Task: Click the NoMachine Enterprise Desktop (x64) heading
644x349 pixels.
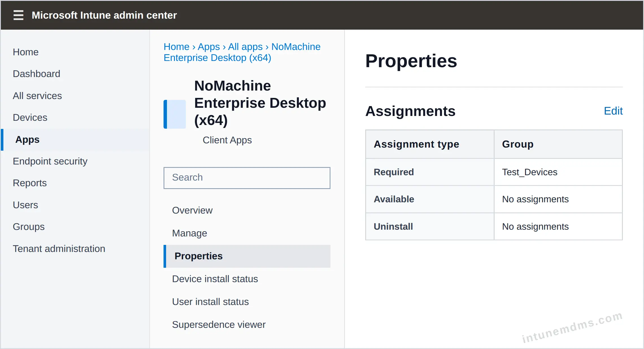Action: click(260, 103)
